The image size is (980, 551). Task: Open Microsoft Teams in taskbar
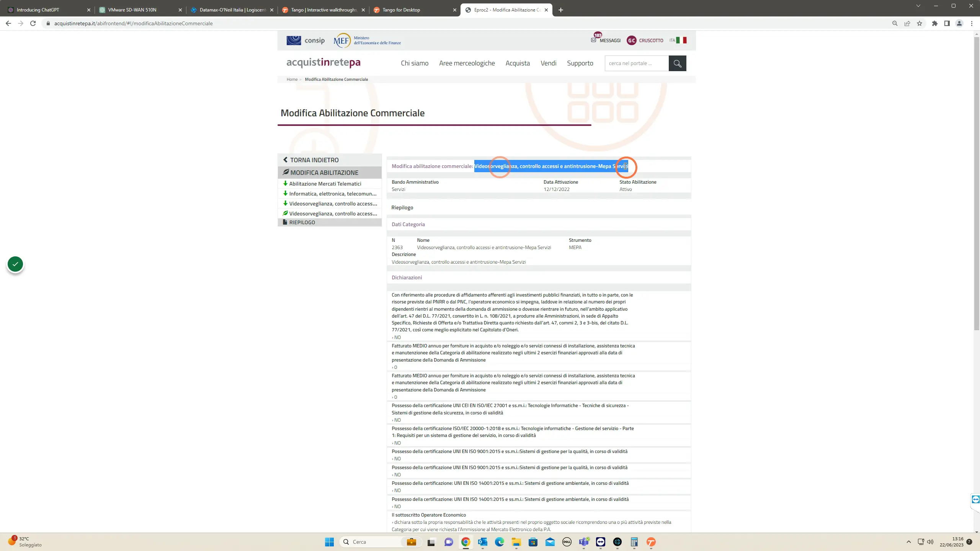coord(584,542)
